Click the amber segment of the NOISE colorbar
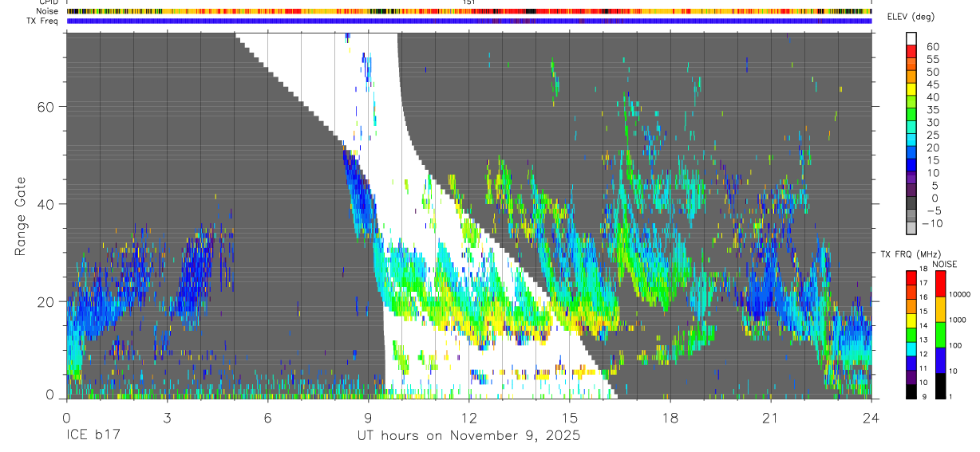Image resolution: width=980 pixels, height=452 pixels. click(941, 309)
